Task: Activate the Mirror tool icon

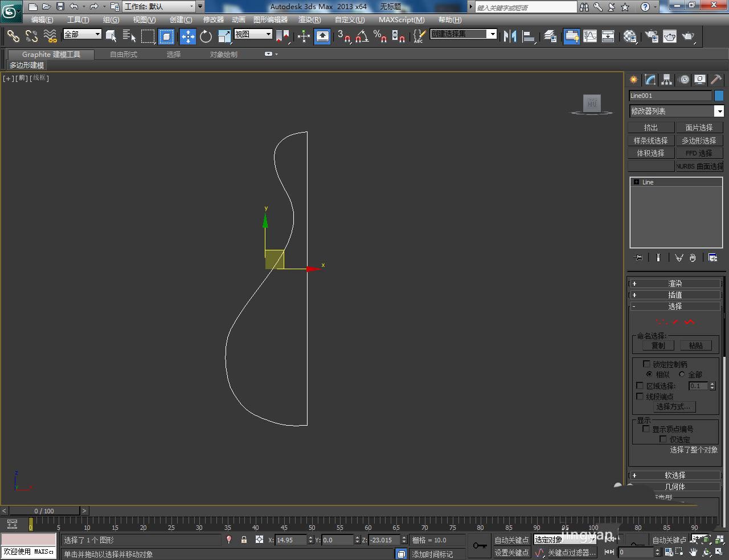Action: (x=510, y=36)
